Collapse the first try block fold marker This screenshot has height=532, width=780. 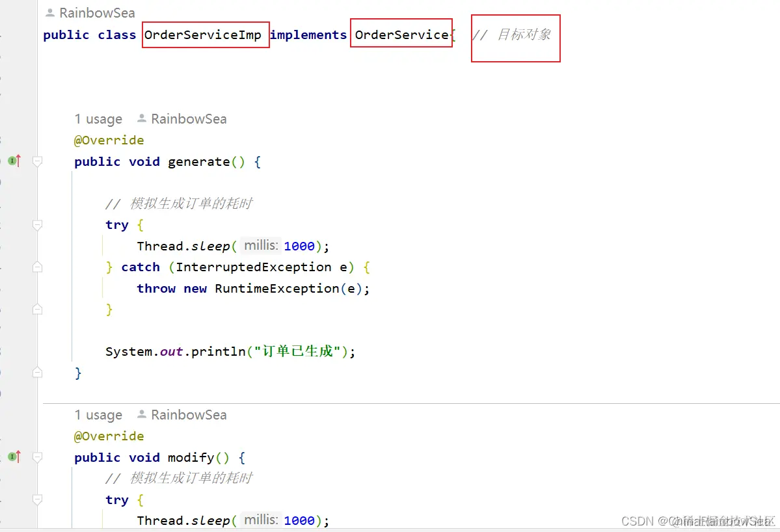tap(37, 225)
